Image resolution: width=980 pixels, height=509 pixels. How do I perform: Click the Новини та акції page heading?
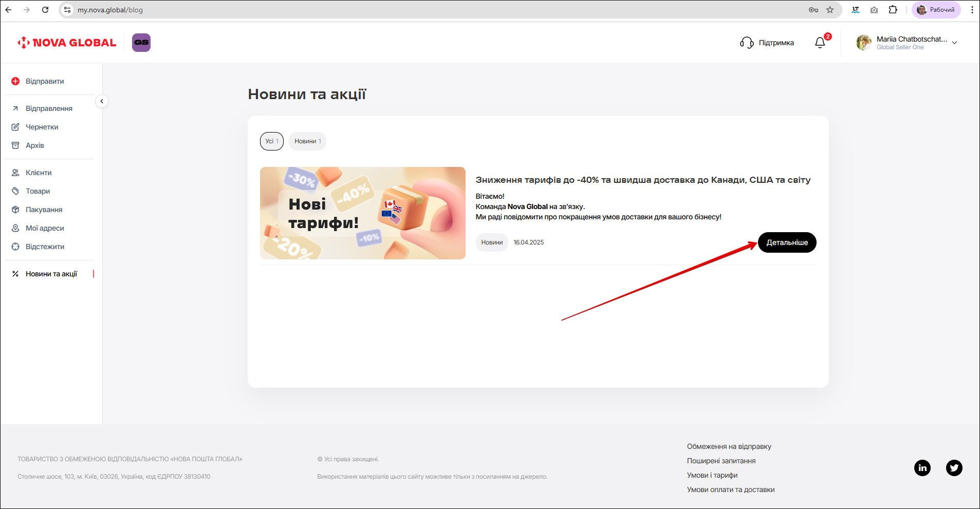[307, 95]
